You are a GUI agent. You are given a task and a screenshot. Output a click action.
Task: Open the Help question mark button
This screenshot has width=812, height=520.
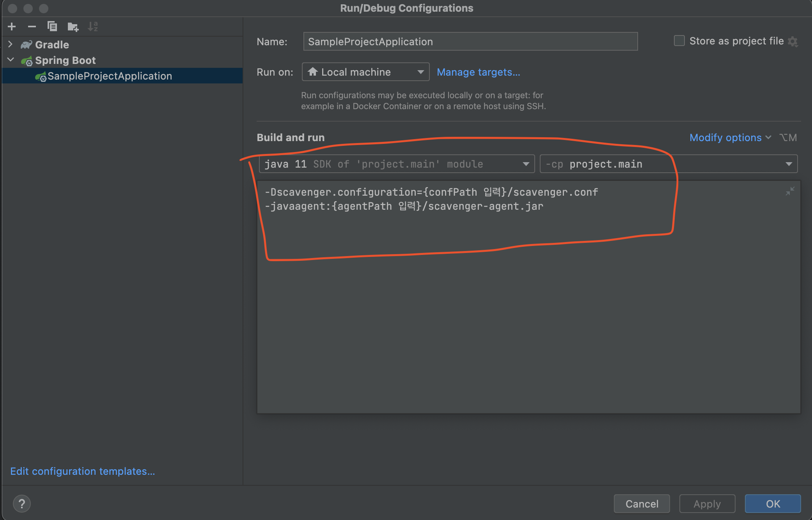(22, 504)
